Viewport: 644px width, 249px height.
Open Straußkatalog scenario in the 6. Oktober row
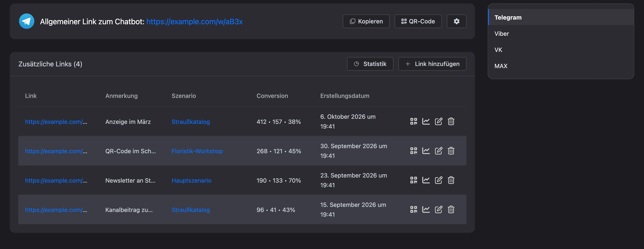pos(191,122)
